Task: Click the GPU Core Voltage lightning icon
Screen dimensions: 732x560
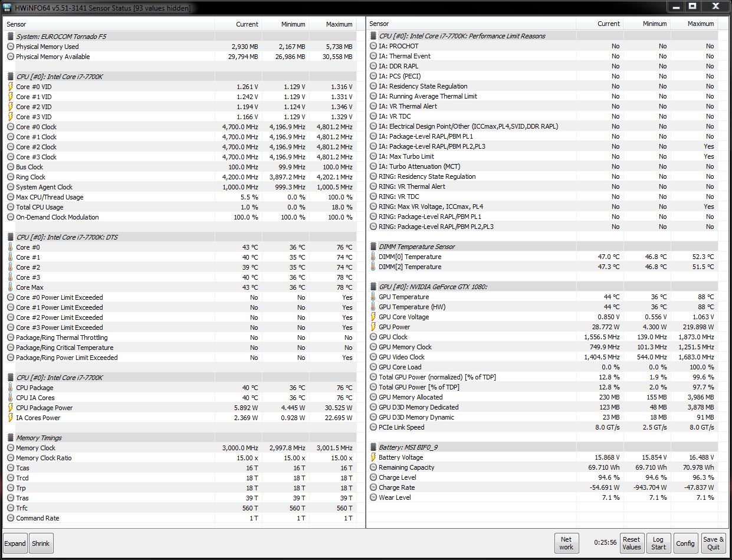Action: pyautogui.click(x=373, y=317)
